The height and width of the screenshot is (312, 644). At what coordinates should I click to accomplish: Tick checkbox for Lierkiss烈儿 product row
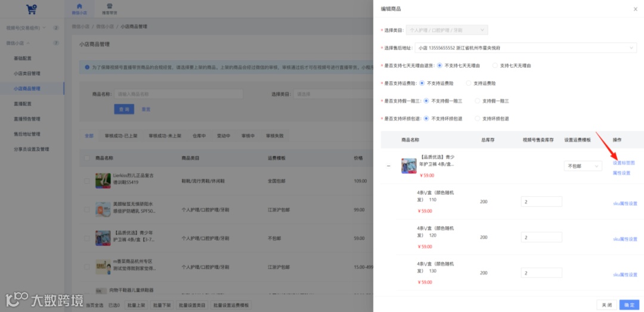point(86,181)
